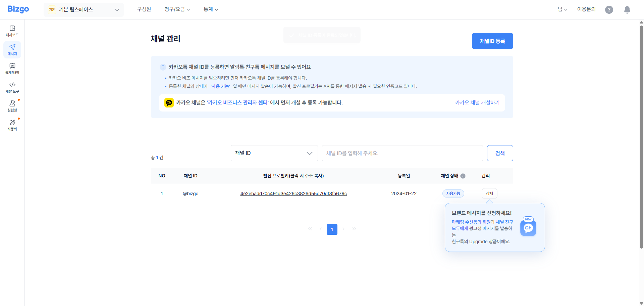Copy the sender profile key link for @bizgo
644x306 pixels.
293,193
